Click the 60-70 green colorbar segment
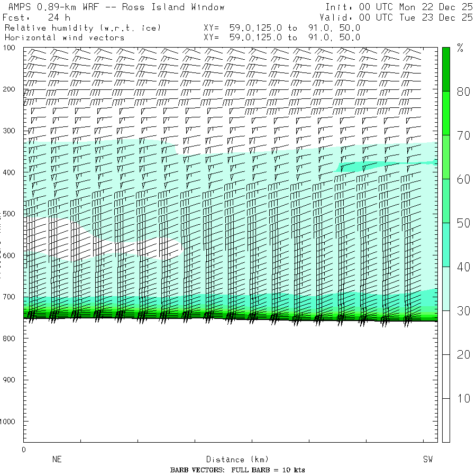476x476 pixels. click(x=446, y=157)
